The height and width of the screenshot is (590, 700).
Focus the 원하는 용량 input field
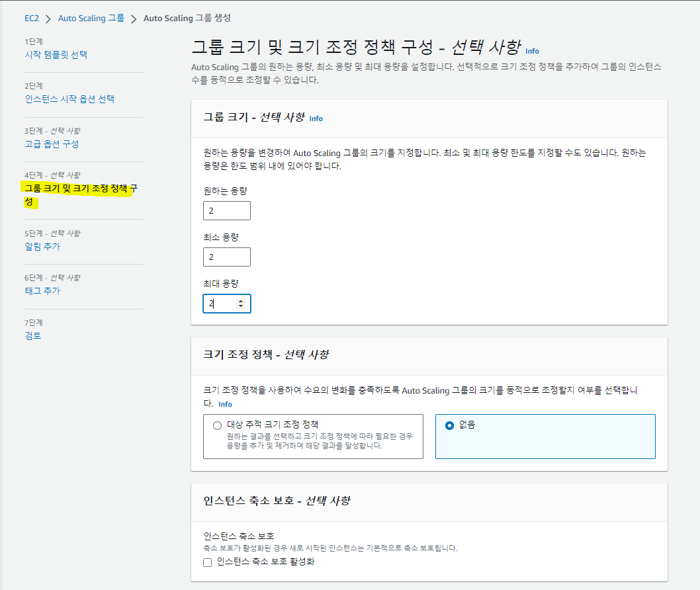(227, 210)
